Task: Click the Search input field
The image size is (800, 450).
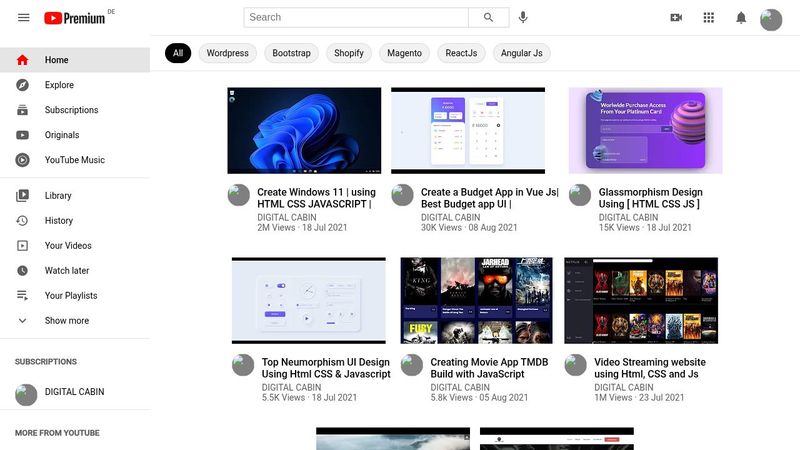Action: [356, 17]
